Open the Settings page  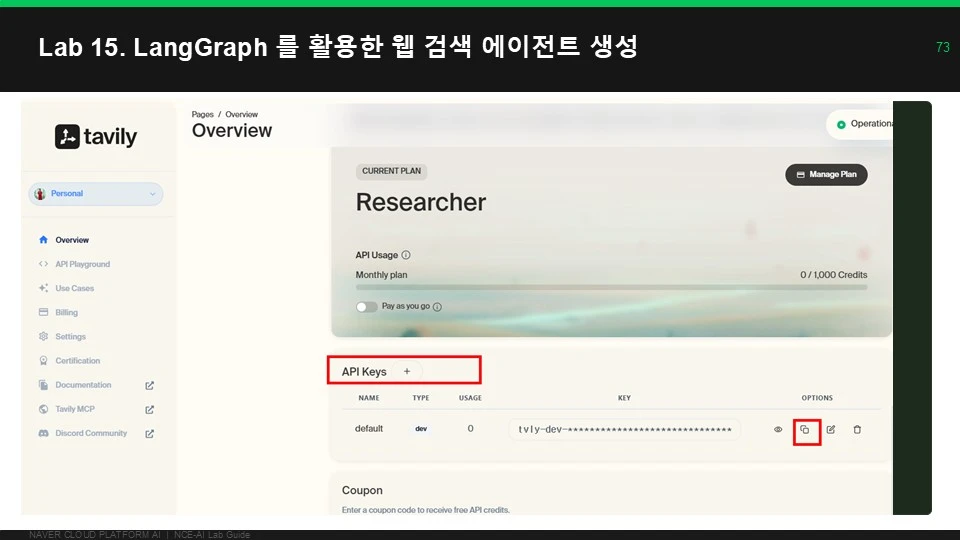click(x=70, y=337)
